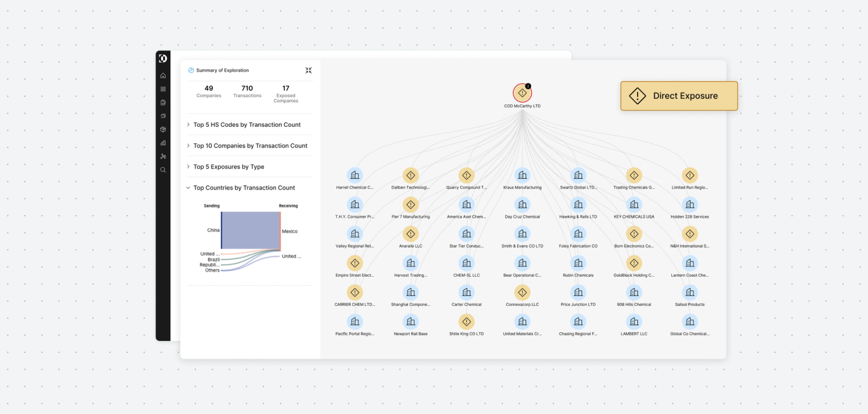This screenshot has height=414, width=868.
Task: Select the Kraus Manufacturing node
Action: click(x=523, y=175)
